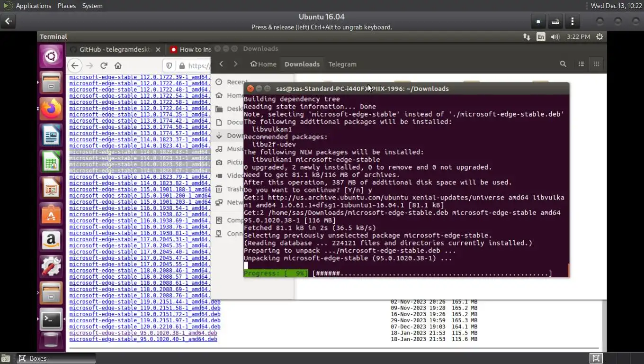
Task: Open the volume indicator in panel
Action: (555, 36)
